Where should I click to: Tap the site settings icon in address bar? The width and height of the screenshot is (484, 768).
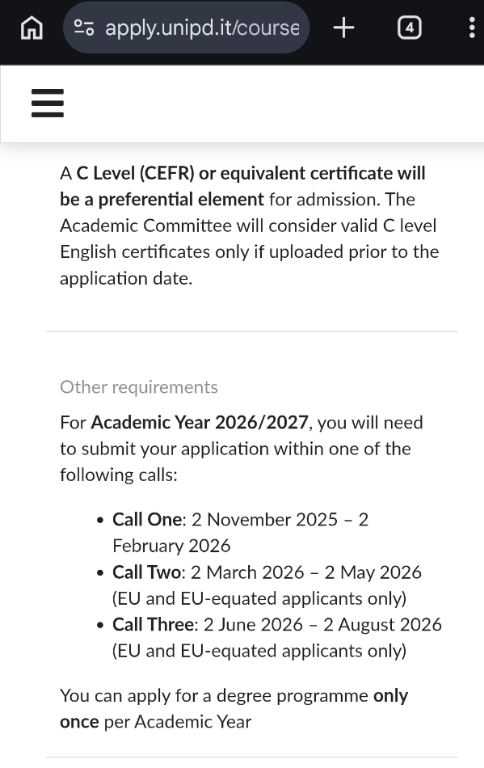tap(84, 27)
